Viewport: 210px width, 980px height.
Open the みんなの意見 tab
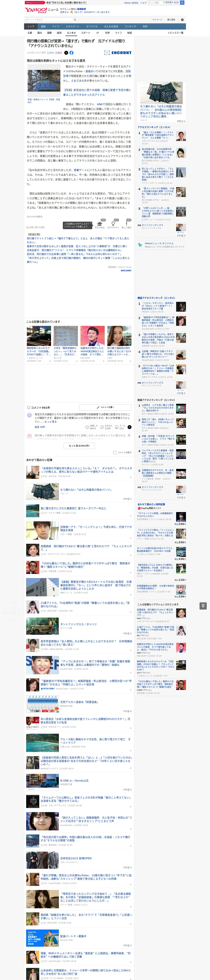tap(111, 27)
